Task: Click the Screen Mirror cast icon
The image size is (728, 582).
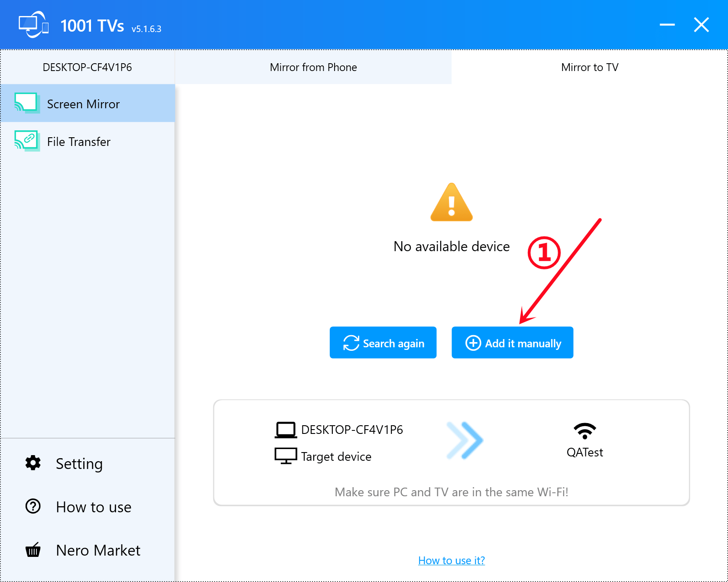Action: (26, 103)
